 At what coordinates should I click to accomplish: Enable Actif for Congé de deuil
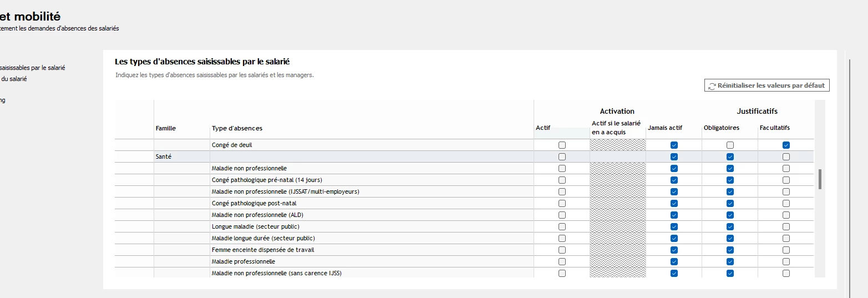click(x=562, y=145)
